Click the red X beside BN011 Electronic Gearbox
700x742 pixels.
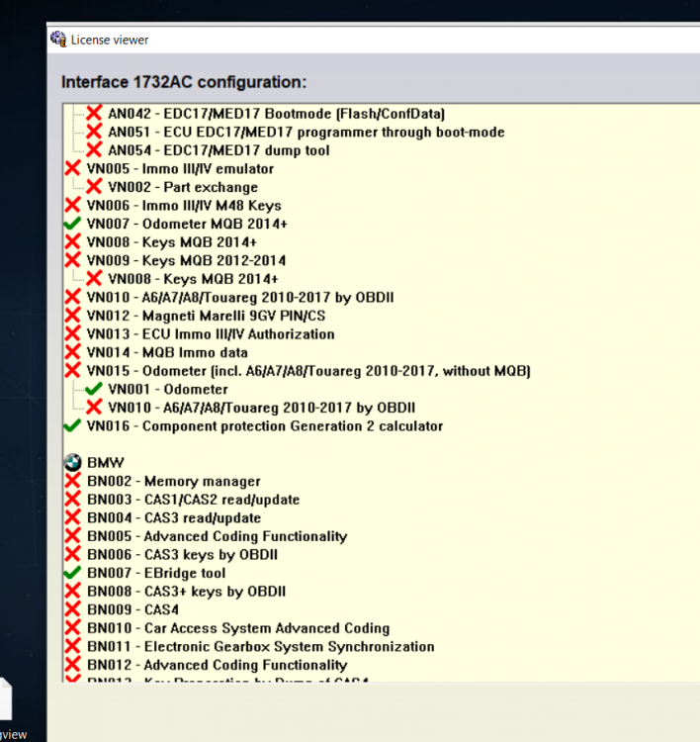pyautogui.click(x=72, y=646)
